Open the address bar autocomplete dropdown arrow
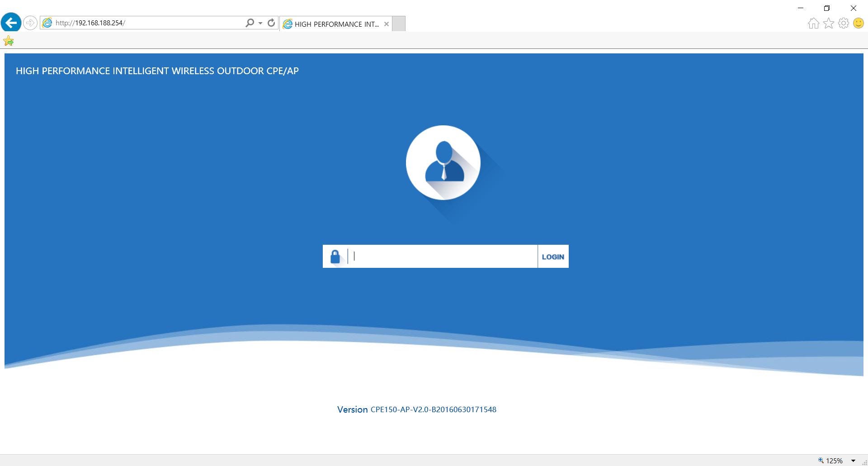 click(260, 23)
